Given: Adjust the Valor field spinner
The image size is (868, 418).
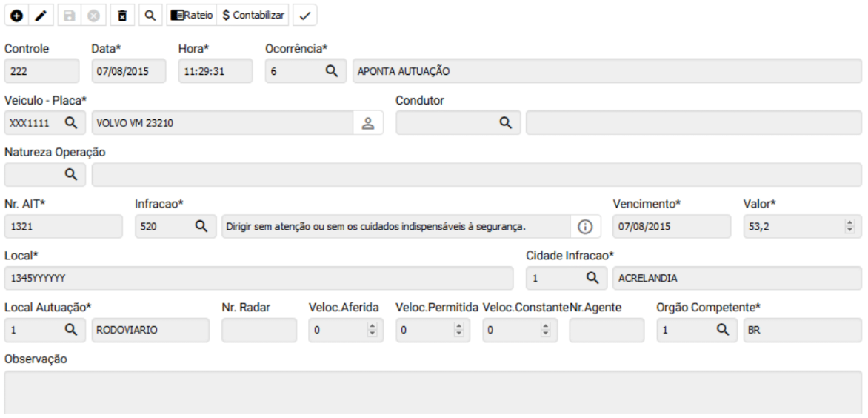Looking at the screenshot, I should [849, 227].
